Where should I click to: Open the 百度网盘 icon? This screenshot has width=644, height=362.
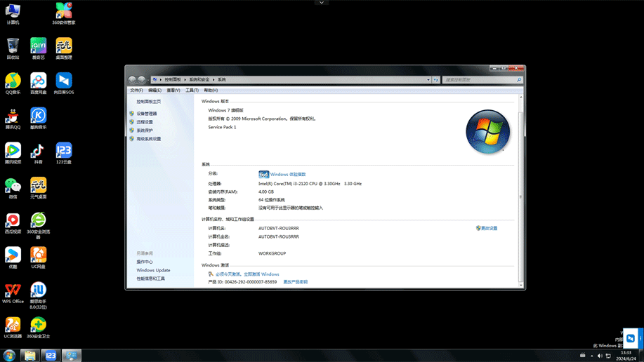click(38, 83)
